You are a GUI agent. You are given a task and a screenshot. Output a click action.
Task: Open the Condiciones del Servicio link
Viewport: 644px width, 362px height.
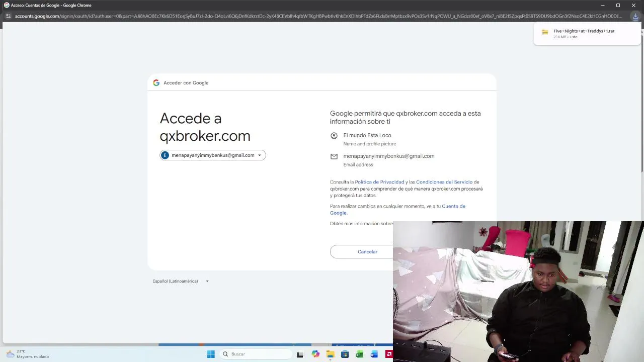coord(444,182)
